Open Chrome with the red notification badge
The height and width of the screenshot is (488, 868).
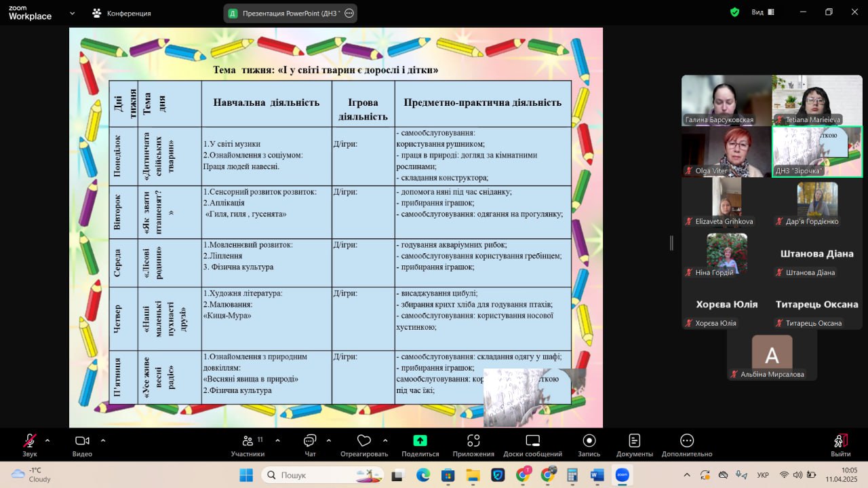pos(523,474)
